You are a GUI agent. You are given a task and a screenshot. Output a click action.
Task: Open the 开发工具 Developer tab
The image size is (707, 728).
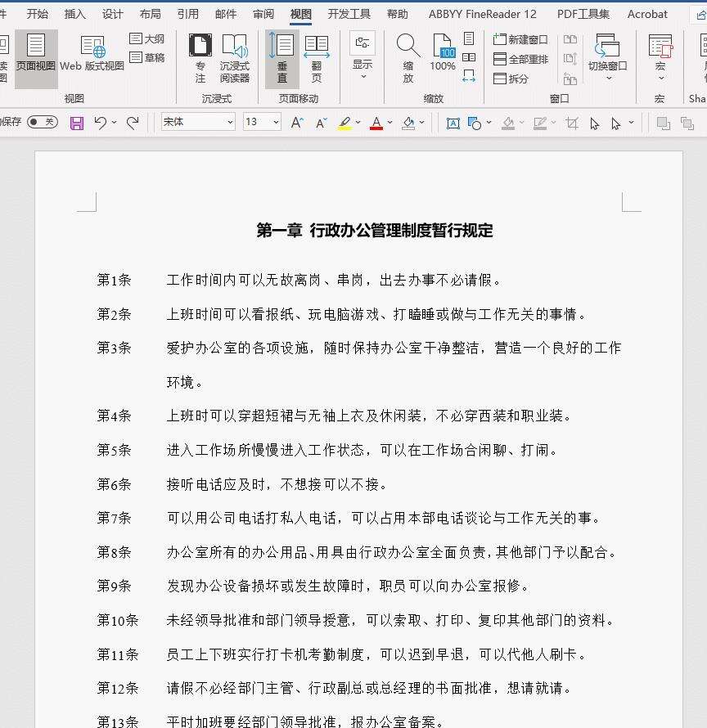[x=349, y=14]
